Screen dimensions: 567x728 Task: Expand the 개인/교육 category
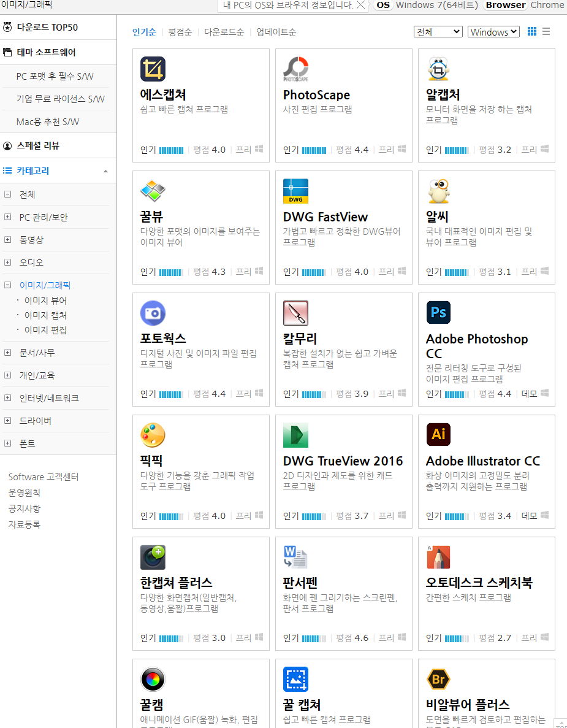[7, 375]
